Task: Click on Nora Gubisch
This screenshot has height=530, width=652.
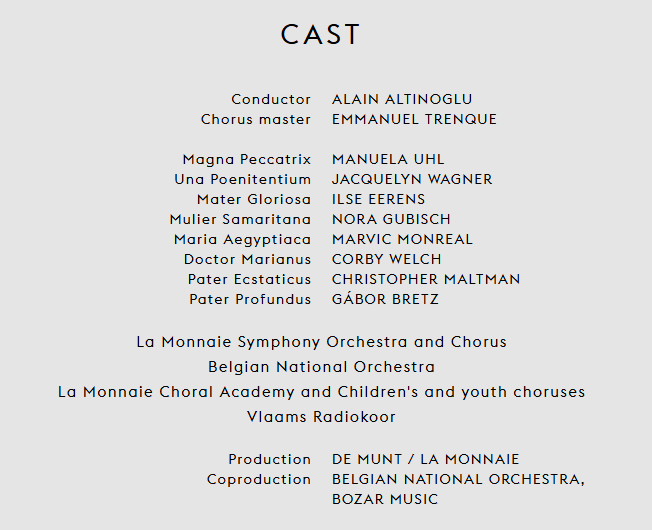Action: (x=391, y=219)
